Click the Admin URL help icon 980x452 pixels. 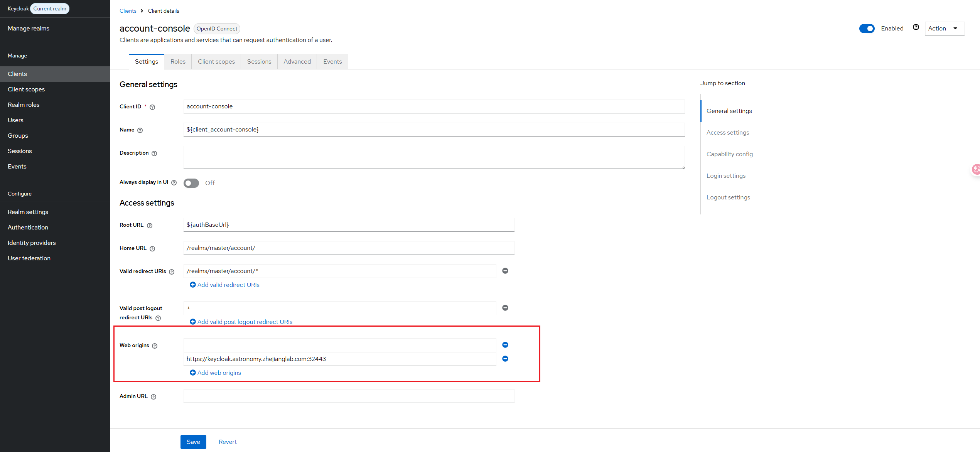click(x=153, y=397)
